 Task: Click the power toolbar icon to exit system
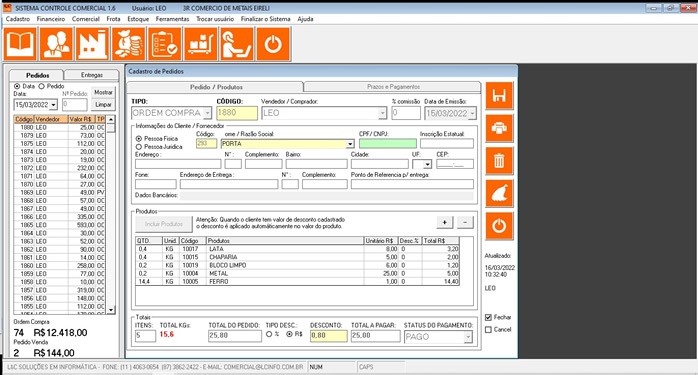coord(273,44)
